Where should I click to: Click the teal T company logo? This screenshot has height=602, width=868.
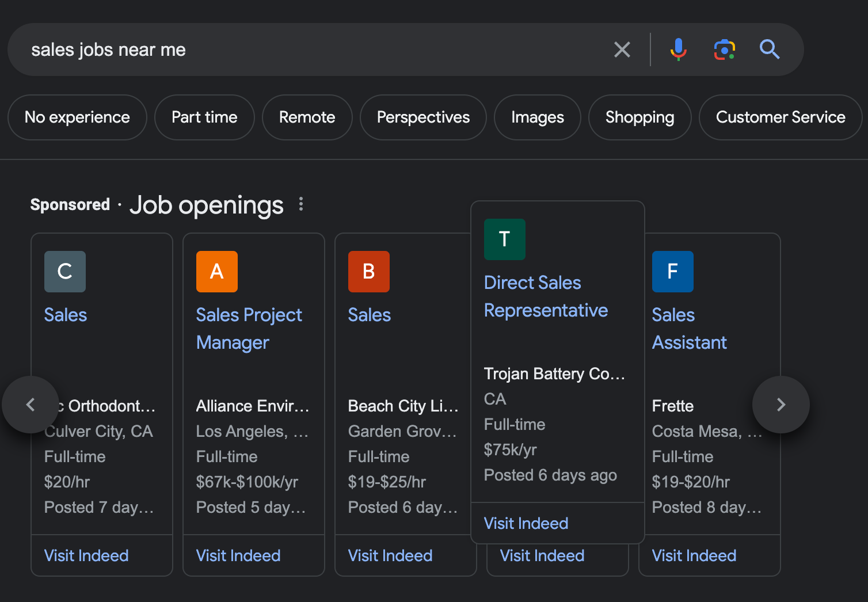[x=505, y=239]
